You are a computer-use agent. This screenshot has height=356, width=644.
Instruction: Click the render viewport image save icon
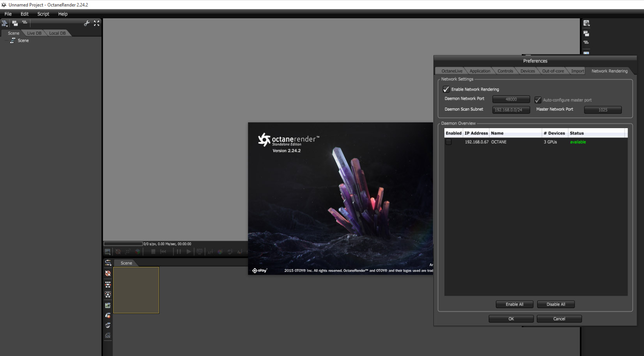108,252
